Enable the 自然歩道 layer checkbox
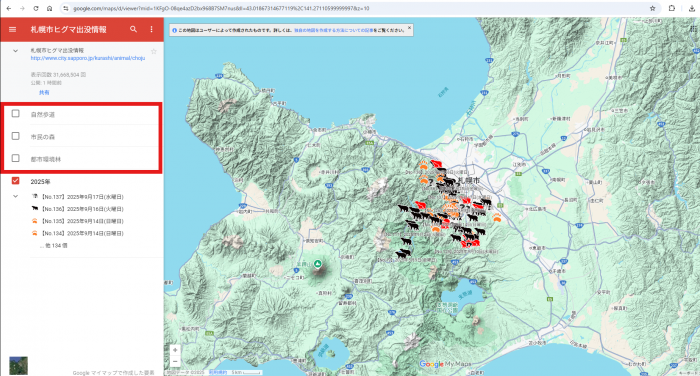 [16, 113]
